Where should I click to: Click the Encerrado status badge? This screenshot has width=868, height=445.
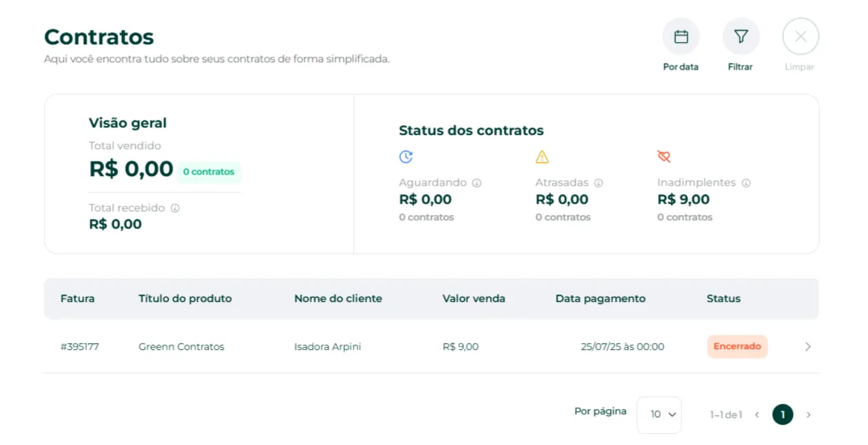[737, 346]
